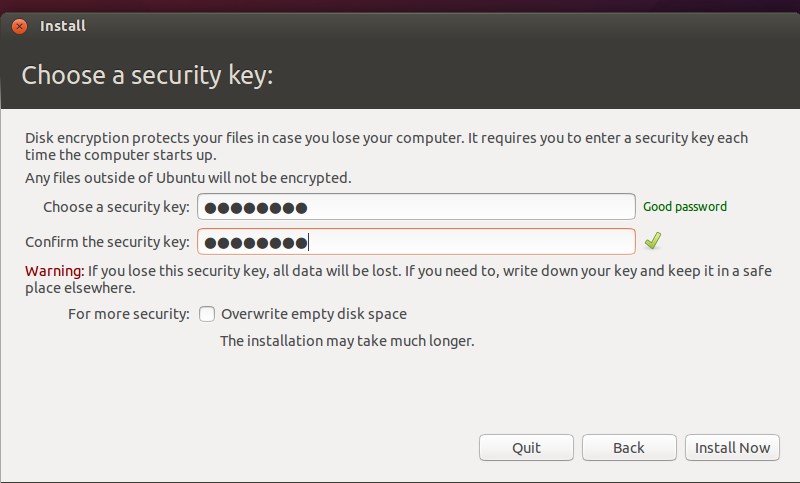
Task: Focus the 'Choose a security key' password field
Action: (416, 207)
